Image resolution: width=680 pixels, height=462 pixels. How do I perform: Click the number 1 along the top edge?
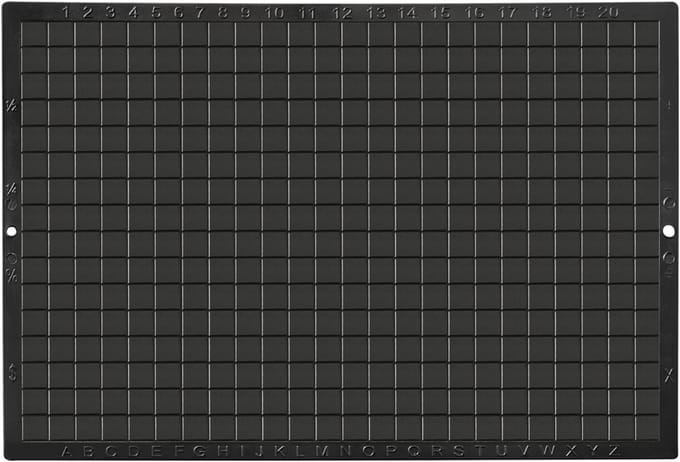click(65, 12)
